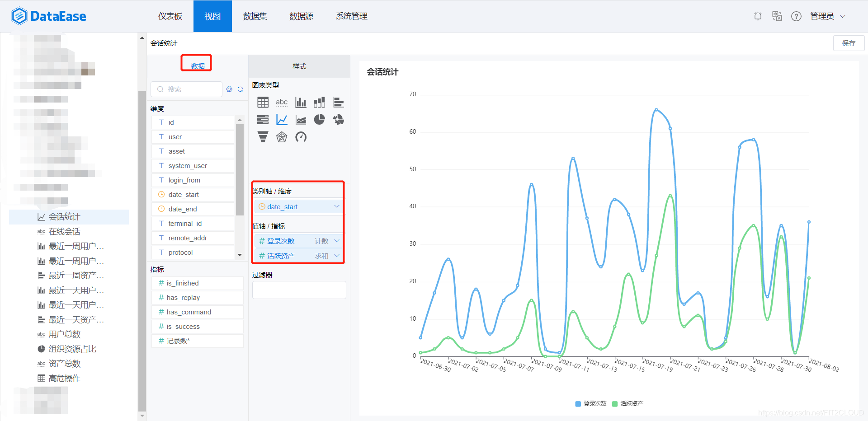This screenshot has width=868, height=421.
Task: Select the line chart type icon
Action: (282, 119)
